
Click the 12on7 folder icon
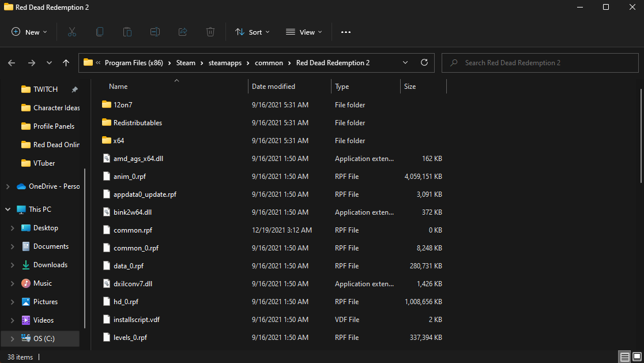(107, 104)
